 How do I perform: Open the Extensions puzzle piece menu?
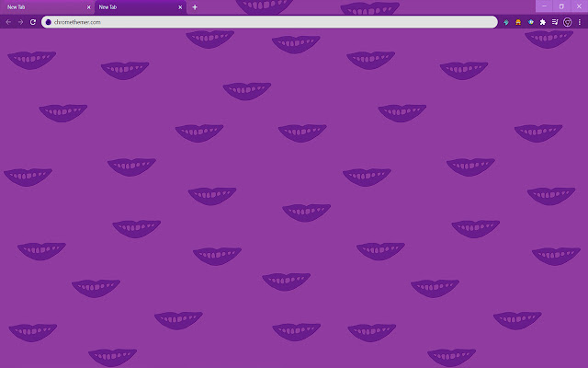(x=543, y=22)
